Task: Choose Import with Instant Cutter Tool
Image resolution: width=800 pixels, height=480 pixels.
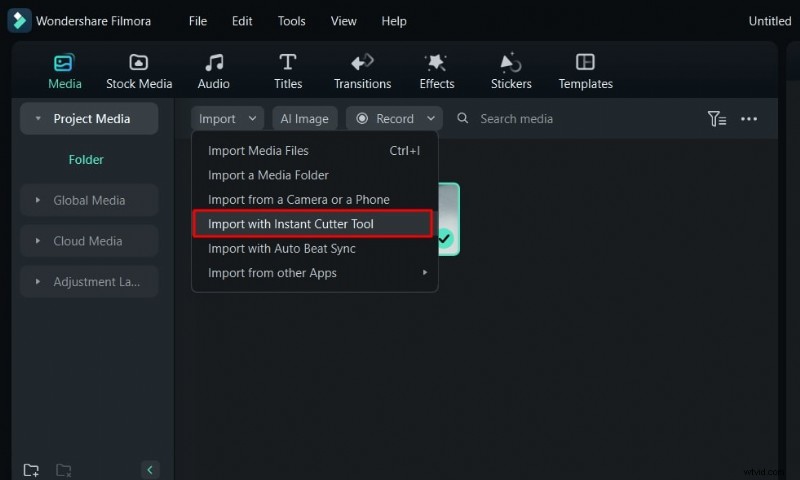Action: coord(312,224)
